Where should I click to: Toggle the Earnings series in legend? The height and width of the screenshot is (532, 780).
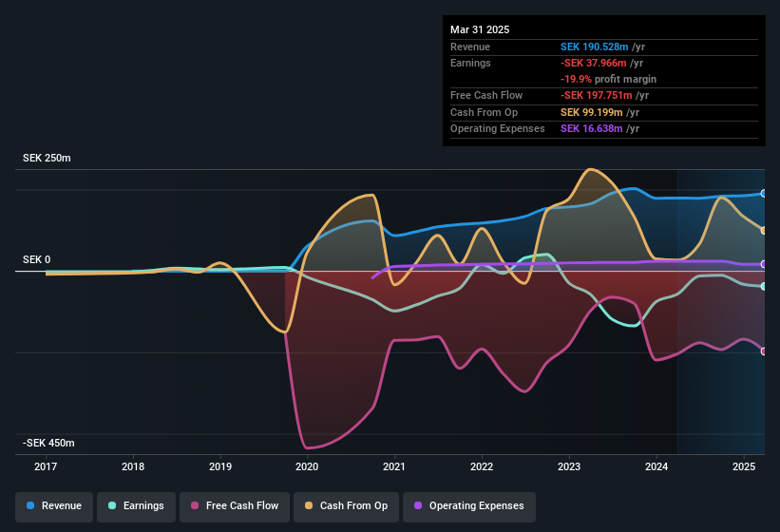(136, 506)
